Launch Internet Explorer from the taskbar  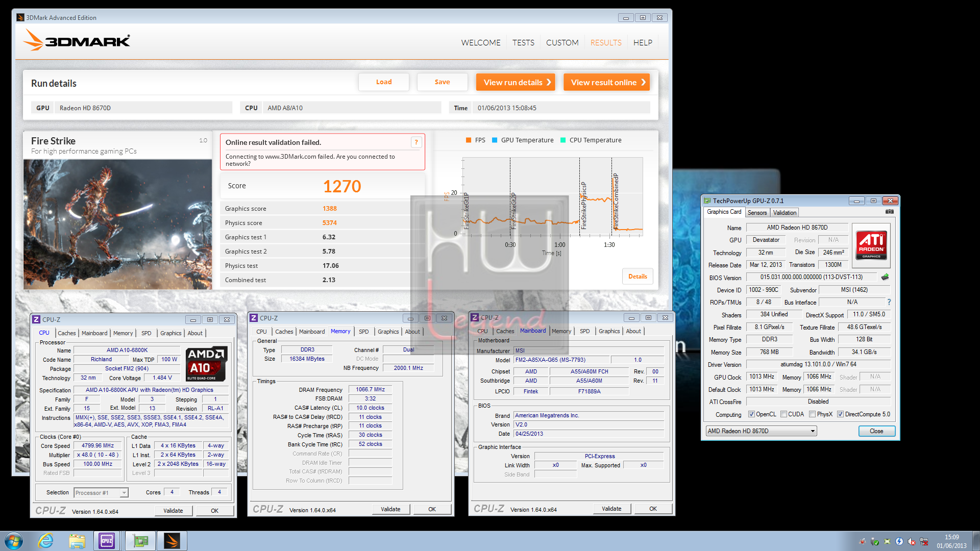point(46,541)
